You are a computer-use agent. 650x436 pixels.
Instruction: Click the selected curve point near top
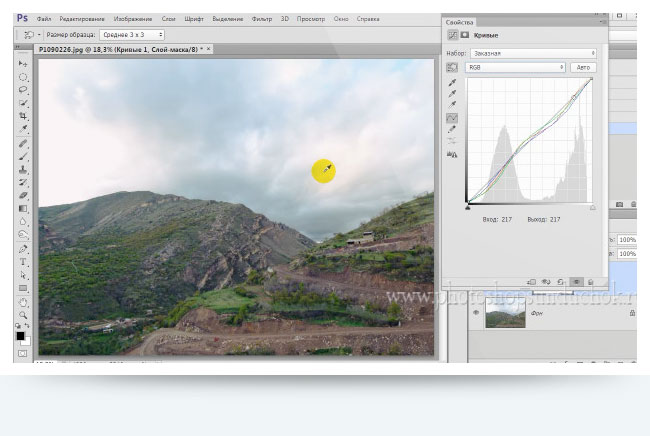coord(574,97)
